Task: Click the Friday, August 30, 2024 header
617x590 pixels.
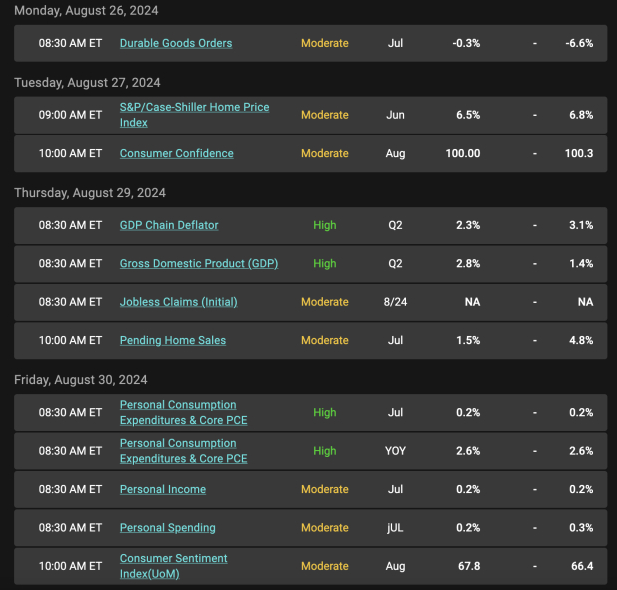Action: coord(81,380)
